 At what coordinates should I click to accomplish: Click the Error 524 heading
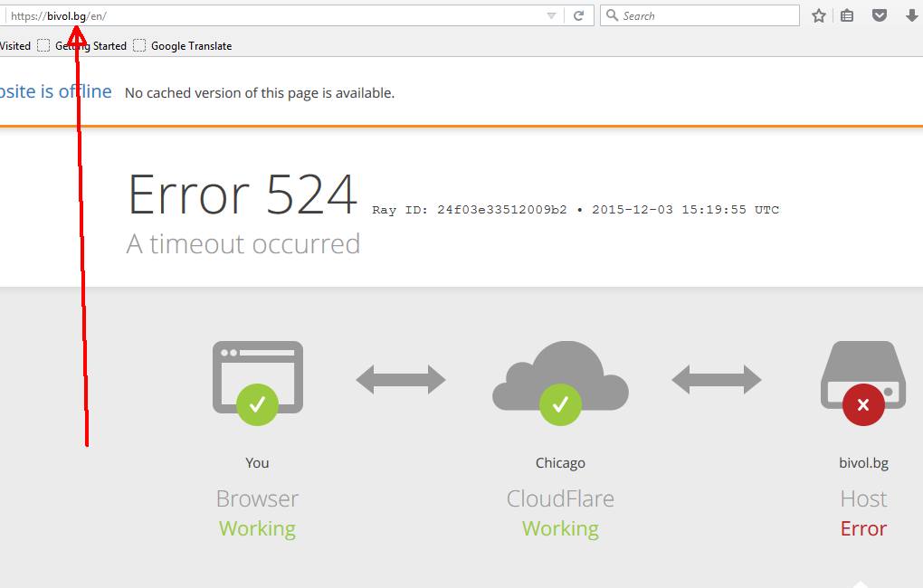pyautogui.click(x=243, y=194)
